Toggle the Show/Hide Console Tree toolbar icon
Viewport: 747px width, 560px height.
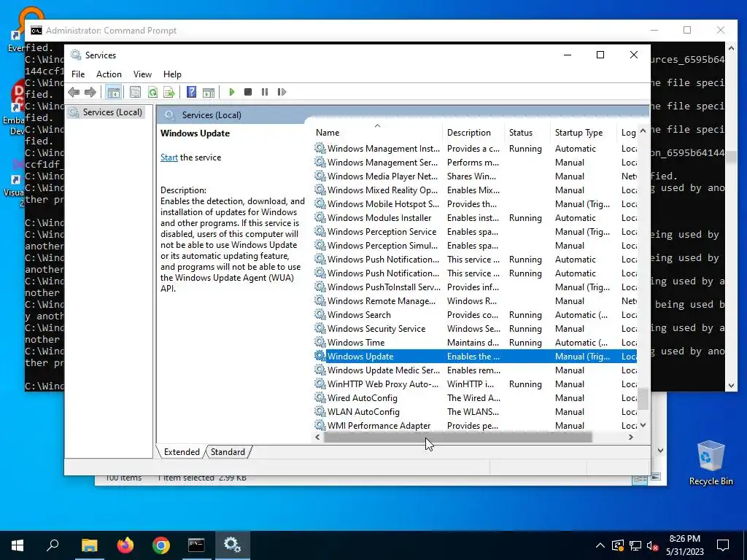pos(113,92)
